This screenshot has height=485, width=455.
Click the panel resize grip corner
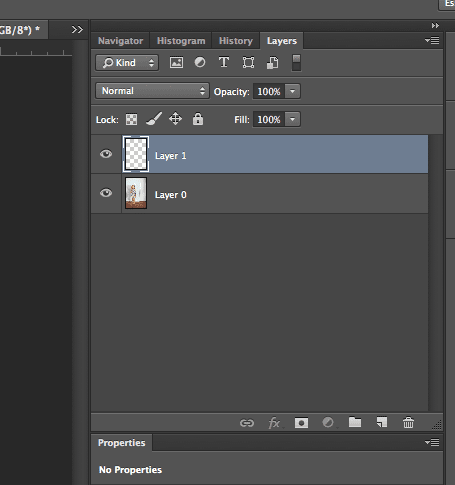coord(437,424)
